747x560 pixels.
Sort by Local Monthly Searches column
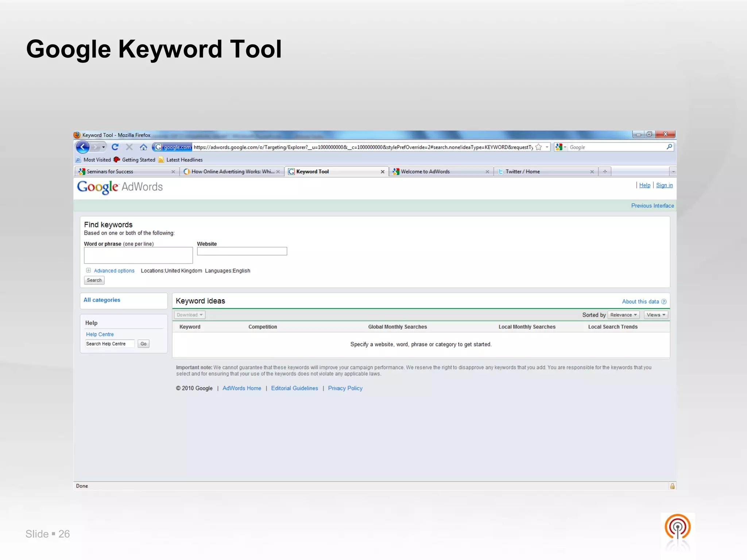coord(527,327)
